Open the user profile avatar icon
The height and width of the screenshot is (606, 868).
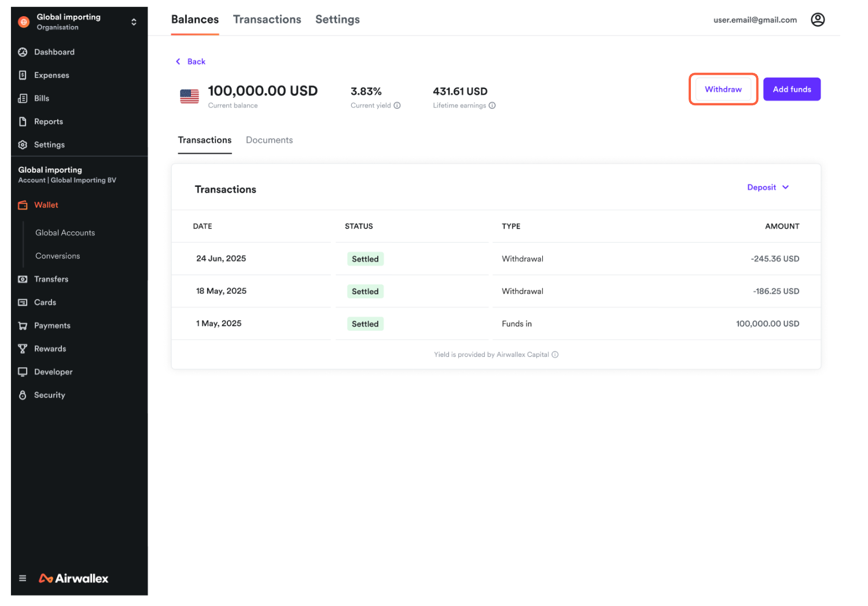coord(817,20)
